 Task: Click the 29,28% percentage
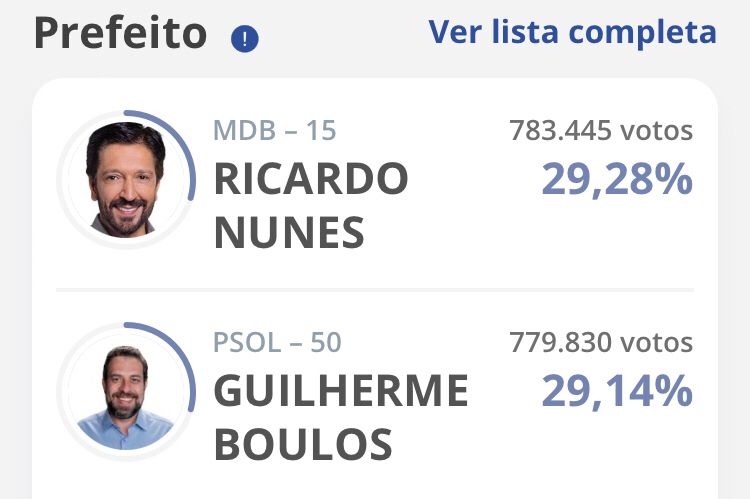click(x=617, y=180)
